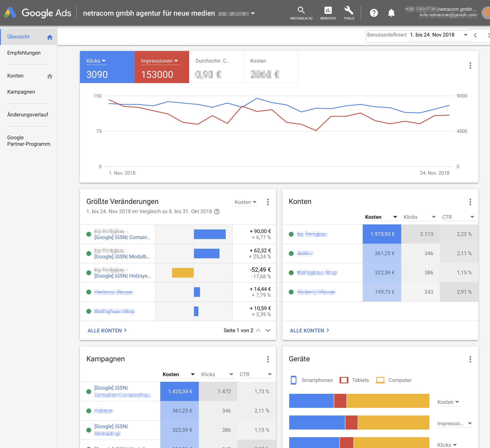Select Google Partner-Programm in sidebar
Screen dimensions: 490x448
point(29,141)
